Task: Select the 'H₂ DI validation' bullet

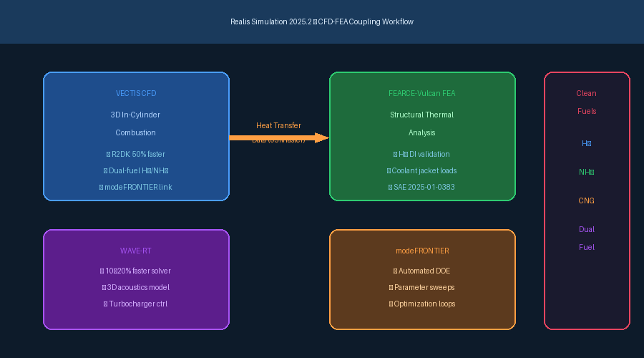Action: click(421, 154)
